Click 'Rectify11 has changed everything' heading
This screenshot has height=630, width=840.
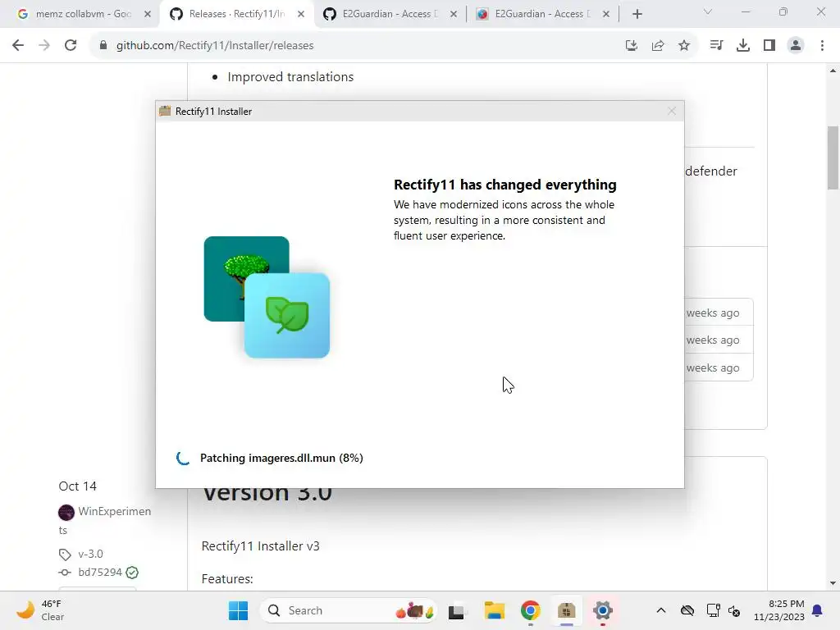504,185
